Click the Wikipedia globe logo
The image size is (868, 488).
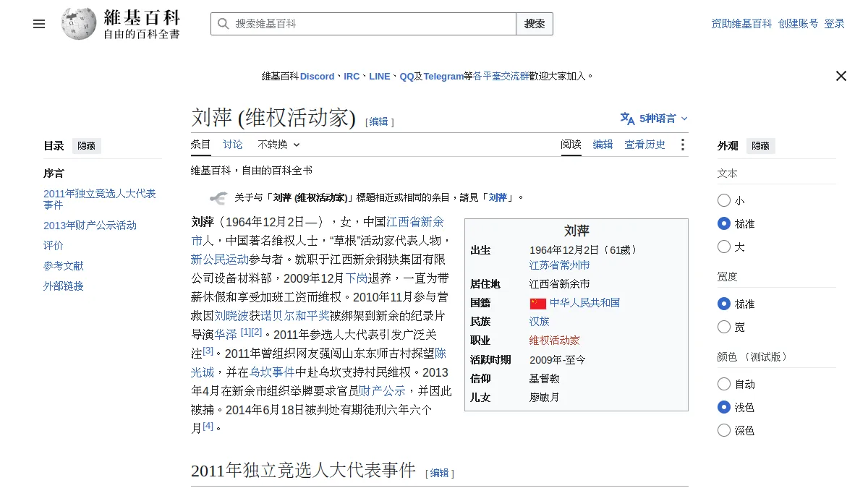pyautogui.click(x=79, y=24)
